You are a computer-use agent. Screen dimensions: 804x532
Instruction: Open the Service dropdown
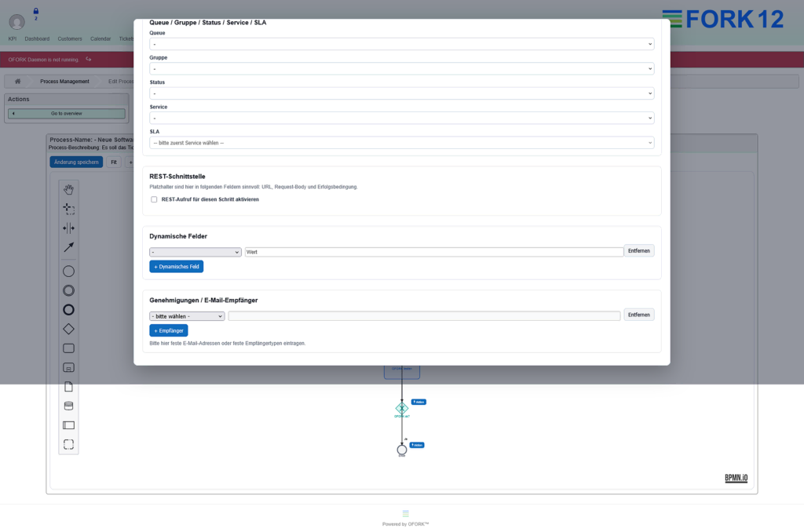coord(401,118)
